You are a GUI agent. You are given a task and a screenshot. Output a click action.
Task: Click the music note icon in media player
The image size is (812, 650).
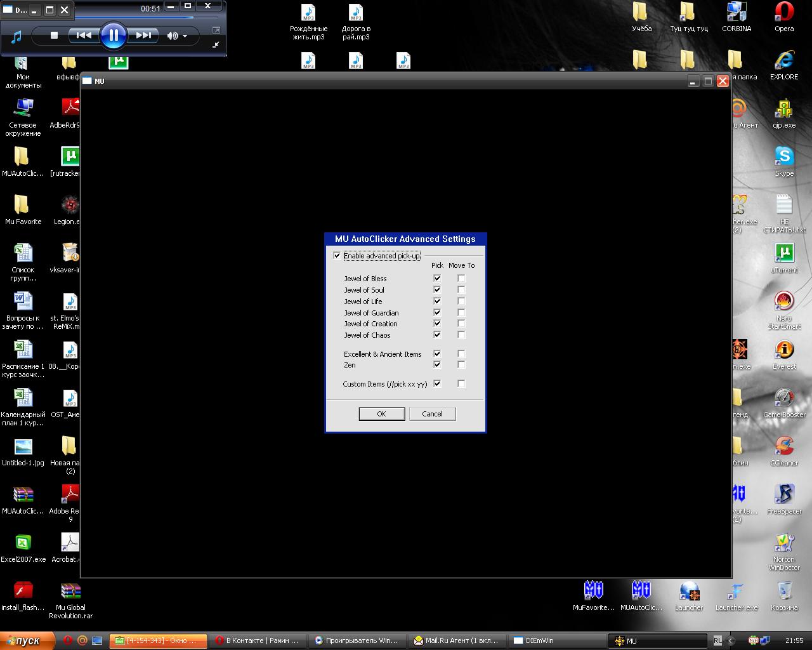tap(16, 36)
